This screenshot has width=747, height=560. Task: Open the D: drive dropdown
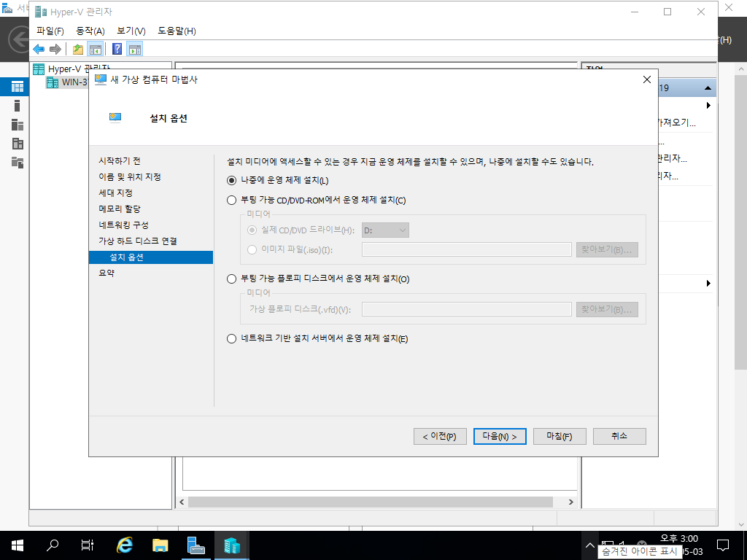pos(385,230)
